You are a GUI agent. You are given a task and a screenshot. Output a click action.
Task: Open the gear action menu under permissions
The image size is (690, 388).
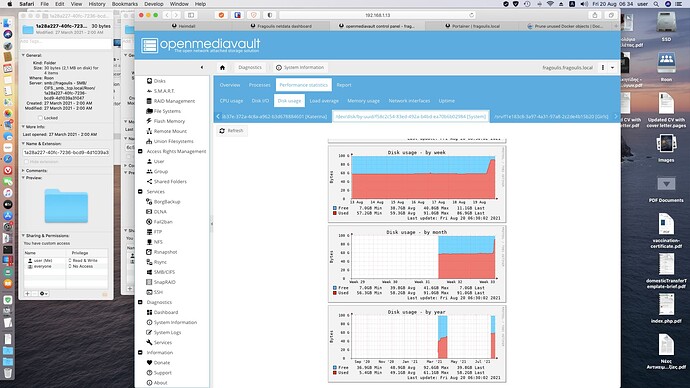point(44,293)
